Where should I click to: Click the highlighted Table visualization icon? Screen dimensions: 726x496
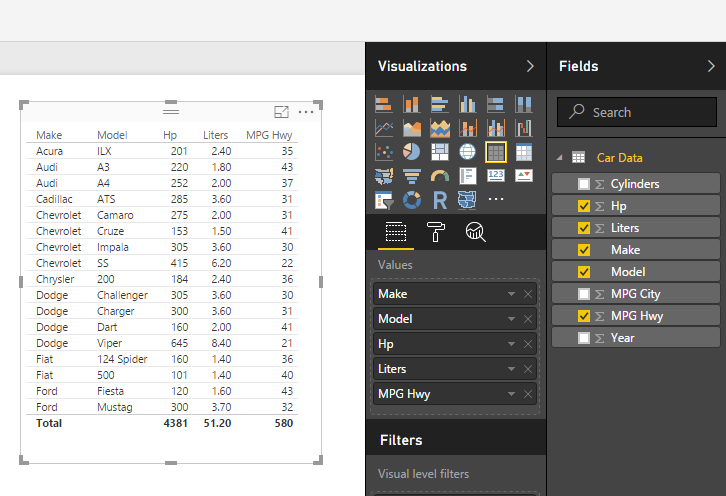[x=495, y=152]
